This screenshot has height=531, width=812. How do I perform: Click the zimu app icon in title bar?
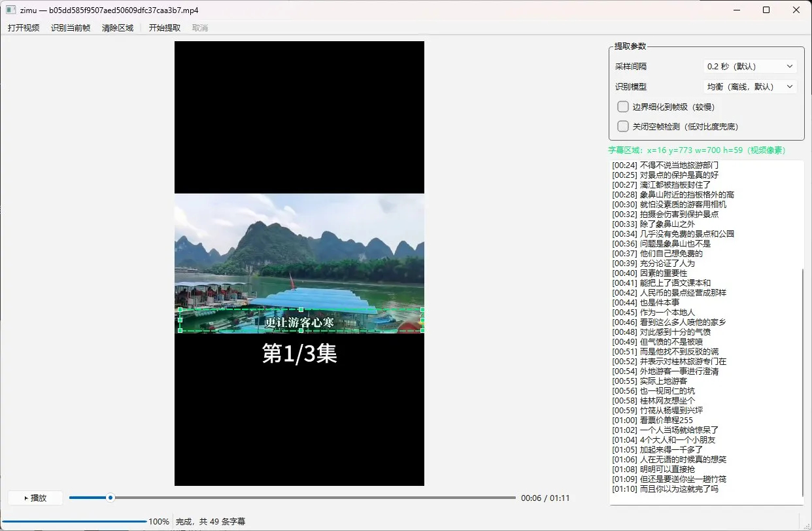click(x=11, y=10)
